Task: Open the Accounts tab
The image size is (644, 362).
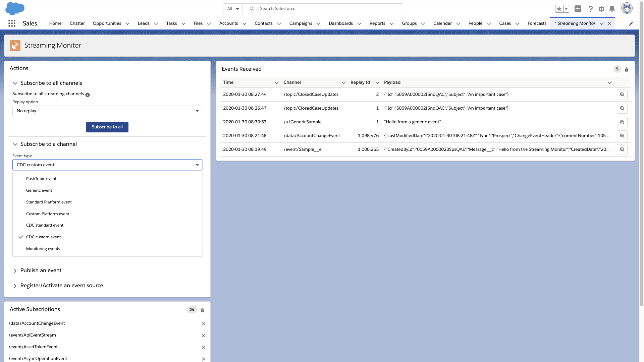Action: 228,23
